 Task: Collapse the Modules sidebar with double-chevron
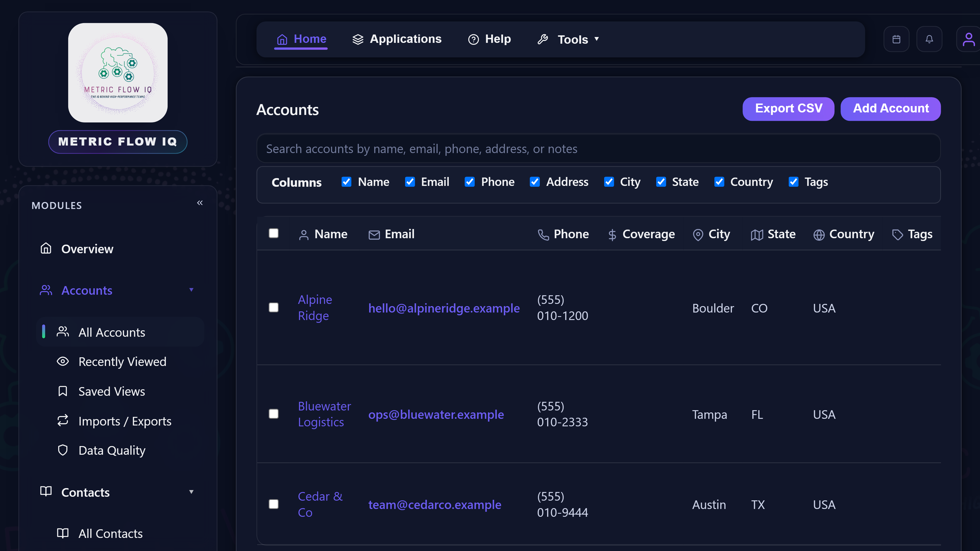200,203
